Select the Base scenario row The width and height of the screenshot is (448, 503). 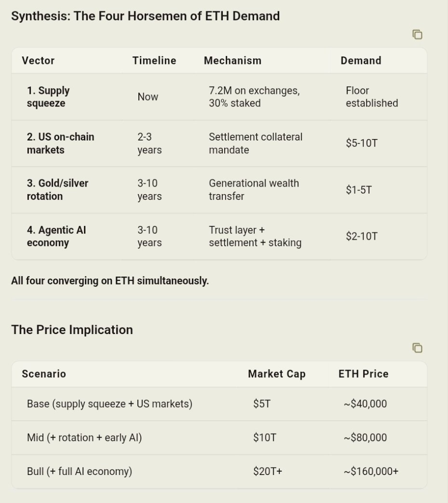[109, 404]
